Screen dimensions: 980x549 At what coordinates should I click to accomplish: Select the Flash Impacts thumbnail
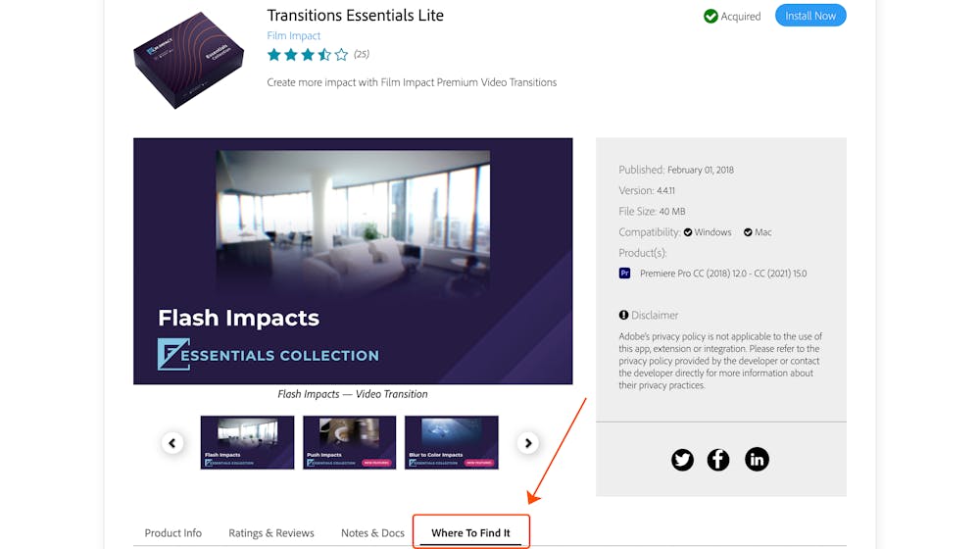tap(247, 442)
